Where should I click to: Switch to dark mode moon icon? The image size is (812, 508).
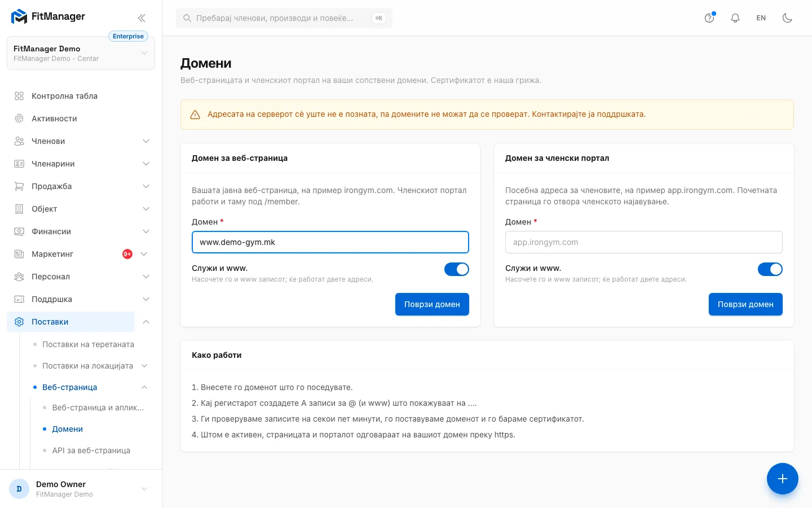point(787,18)
